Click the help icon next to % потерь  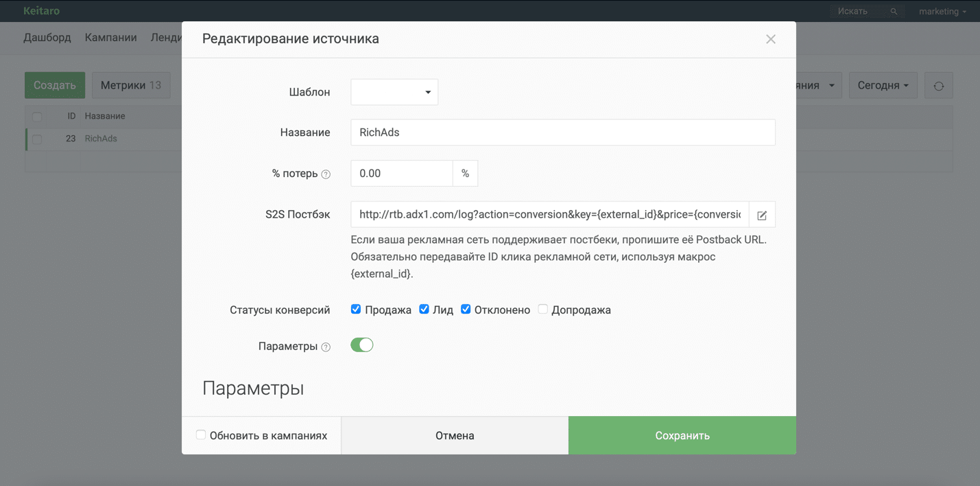(326, 174)
